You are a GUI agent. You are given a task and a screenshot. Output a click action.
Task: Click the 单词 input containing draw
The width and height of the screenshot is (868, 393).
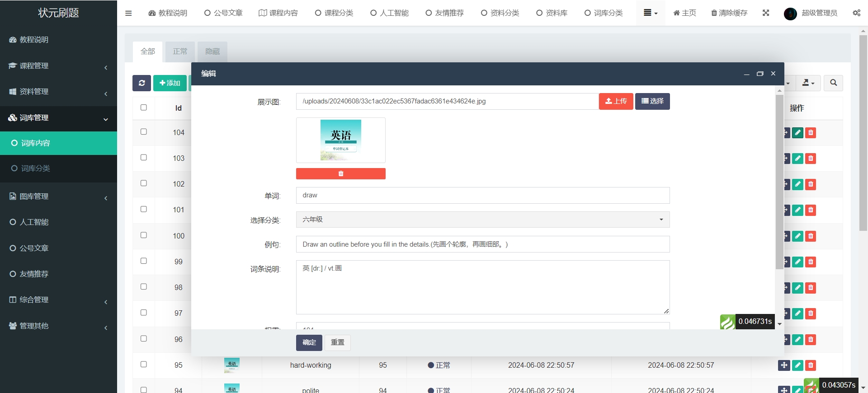(x=483, y=195)
